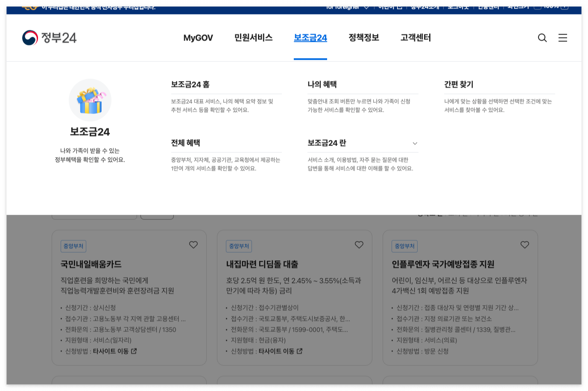Go to 보조금24 홈

pos(190,84)
